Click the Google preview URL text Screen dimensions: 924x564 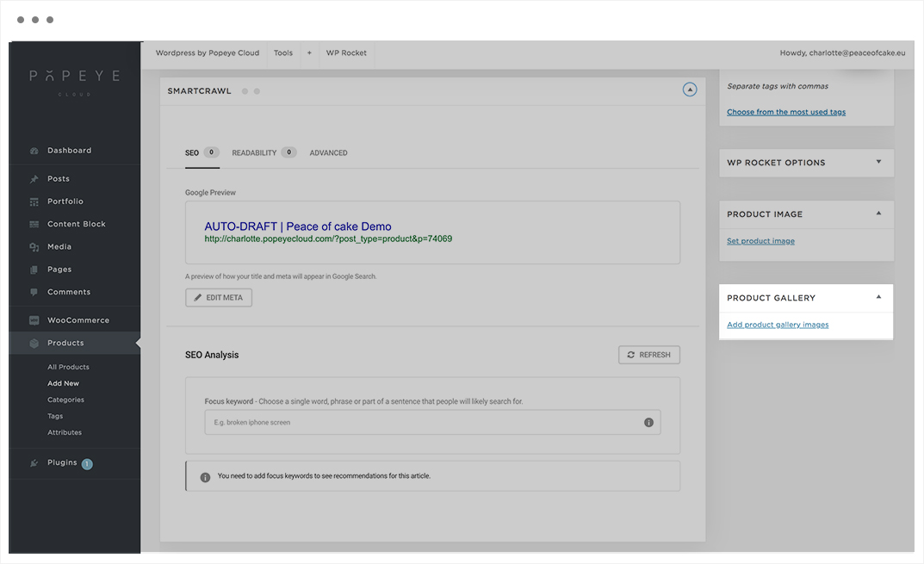(x=328, y=239)
